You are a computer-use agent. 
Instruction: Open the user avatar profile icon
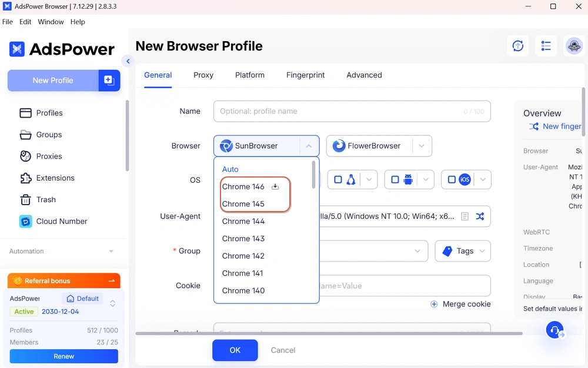[x=573, y=46]
